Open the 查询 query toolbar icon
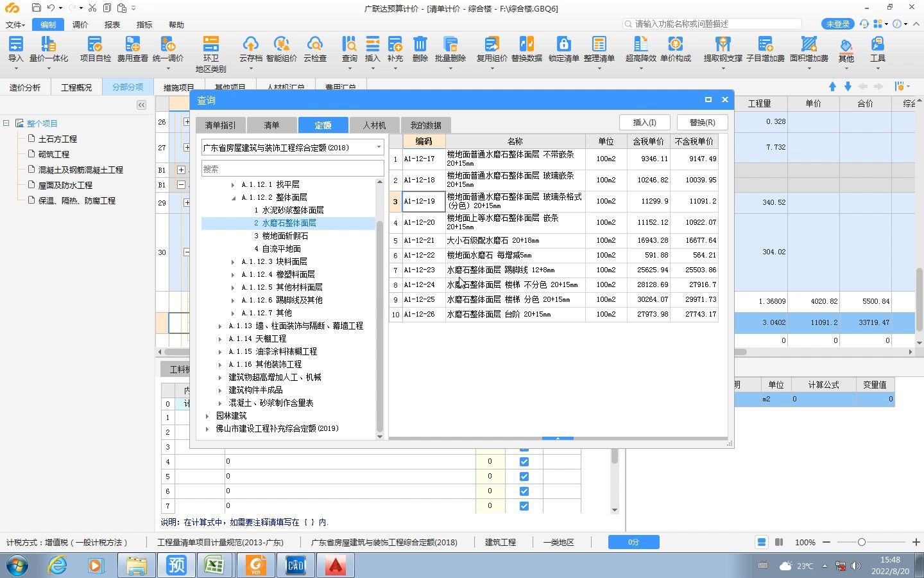Viewport: 924px width, 578px height. (x=349, y=49)
